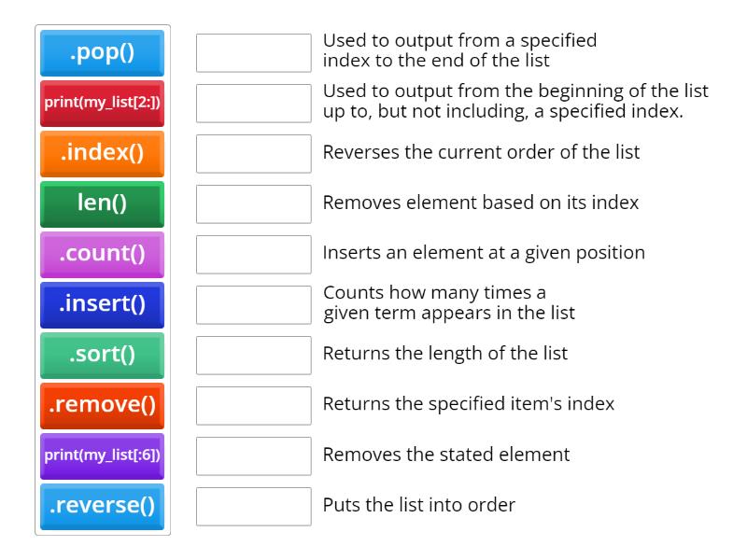Click the description about counting term appearances
This screenshot has width=747, height=560.
(x=439, y=302)
